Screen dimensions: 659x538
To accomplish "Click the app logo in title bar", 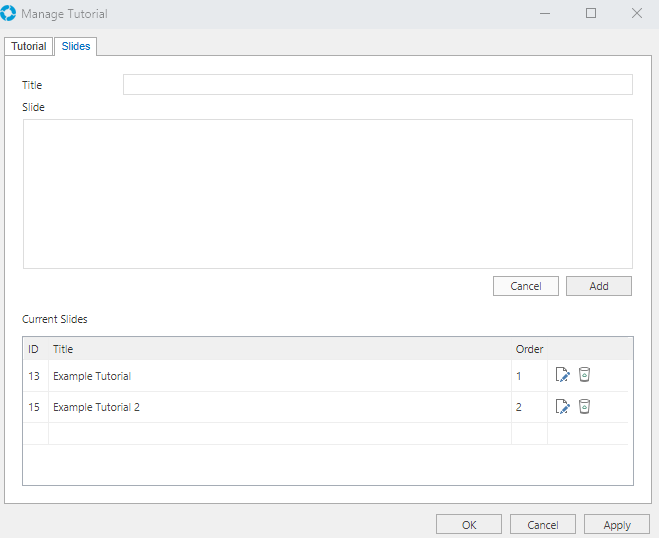I will coord(9,14).
